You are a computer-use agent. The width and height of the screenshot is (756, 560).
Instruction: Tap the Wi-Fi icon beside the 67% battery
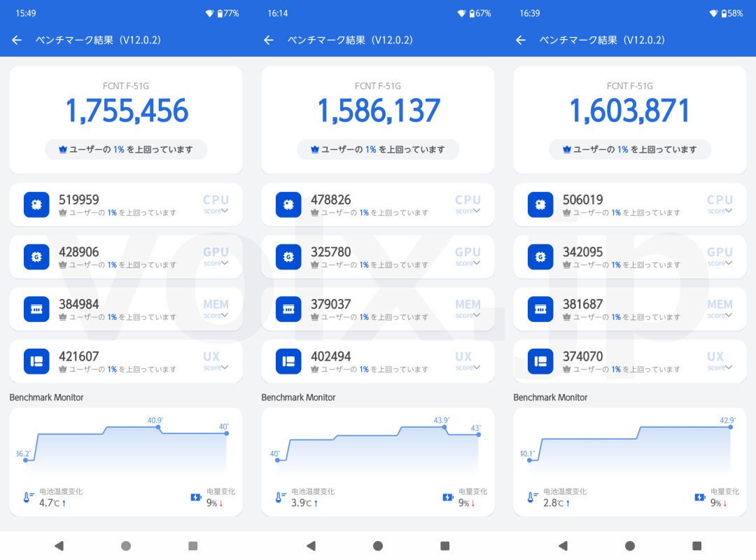coord(461,13)
